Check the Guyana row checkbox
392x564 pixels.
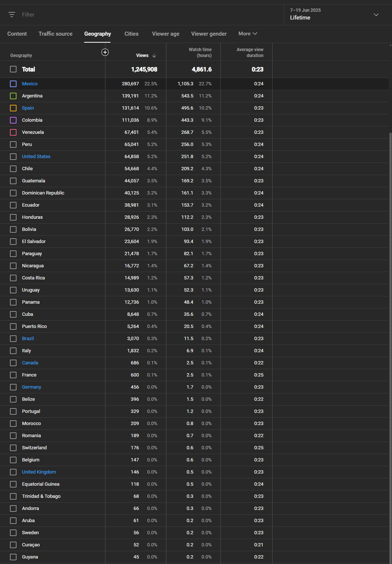(13, 557)
